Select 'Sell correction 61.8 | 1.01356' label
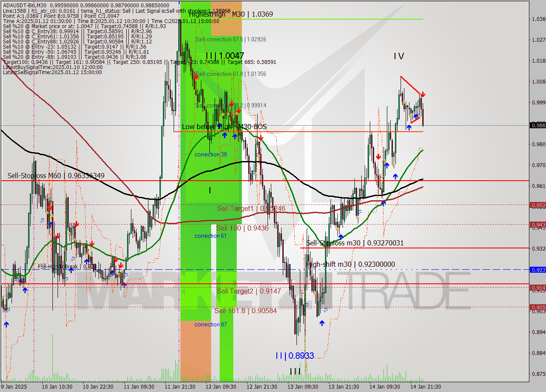The image size is (546, 392). [231, 74]
